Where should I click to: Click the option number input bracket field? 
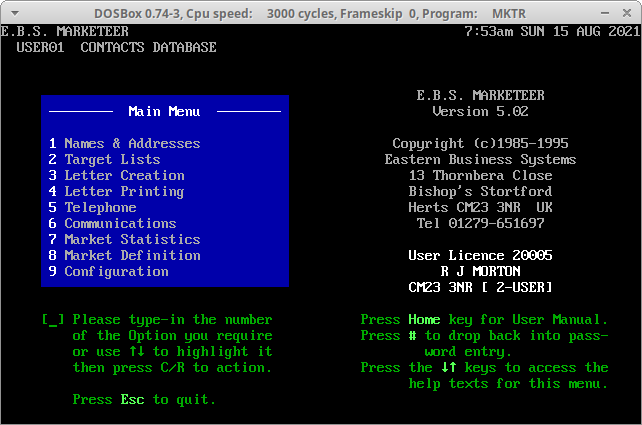(x=53, y=319)
